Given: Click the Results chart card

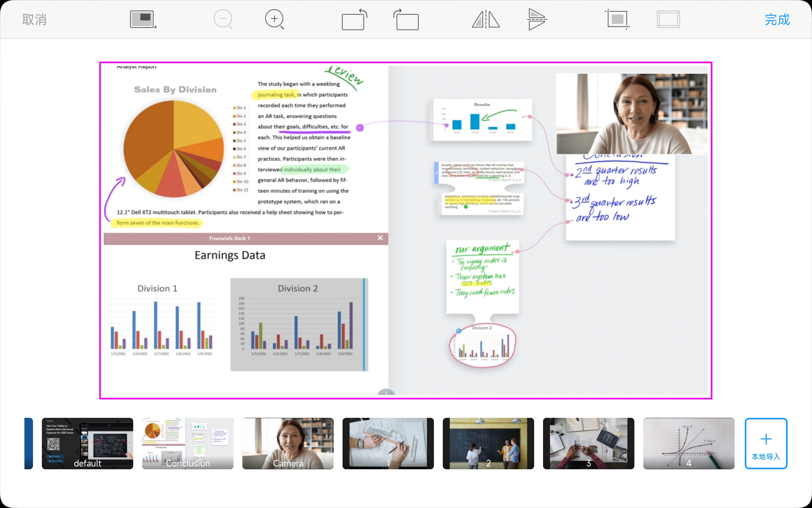Looking at the screenshot, I should point(482,120).
